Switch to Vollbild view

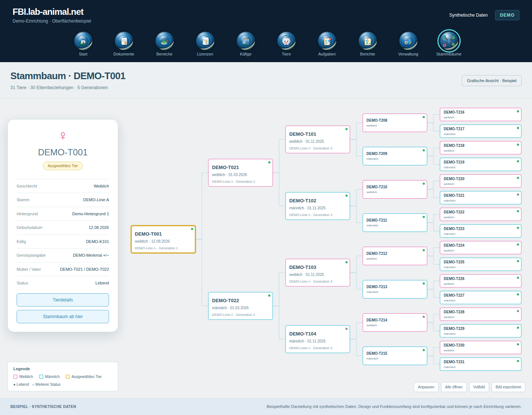(479, 387)
